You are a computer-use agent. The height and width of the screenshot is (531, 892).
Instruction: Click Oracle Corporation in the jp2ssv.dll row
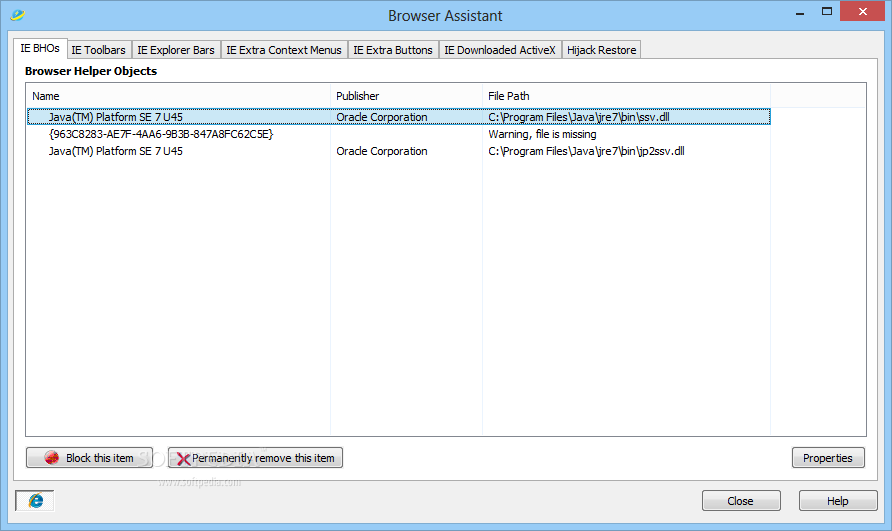point(382,151)
